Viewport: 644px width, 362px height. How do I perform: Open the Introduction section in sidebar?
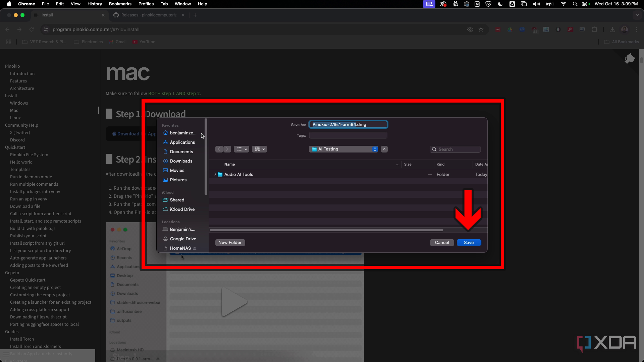[22, 73]
